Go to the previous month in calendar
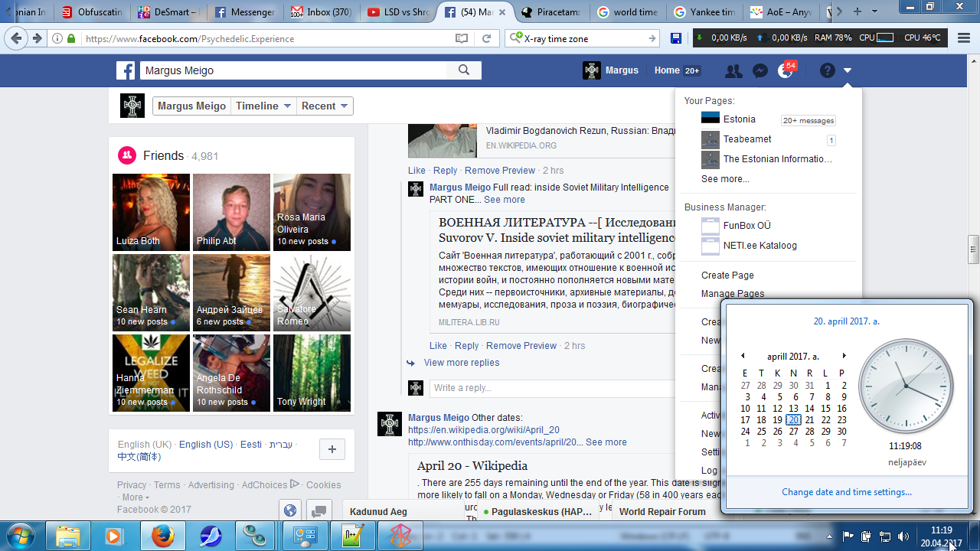Screen dimensions: 980x551 [x=742, y=356]
